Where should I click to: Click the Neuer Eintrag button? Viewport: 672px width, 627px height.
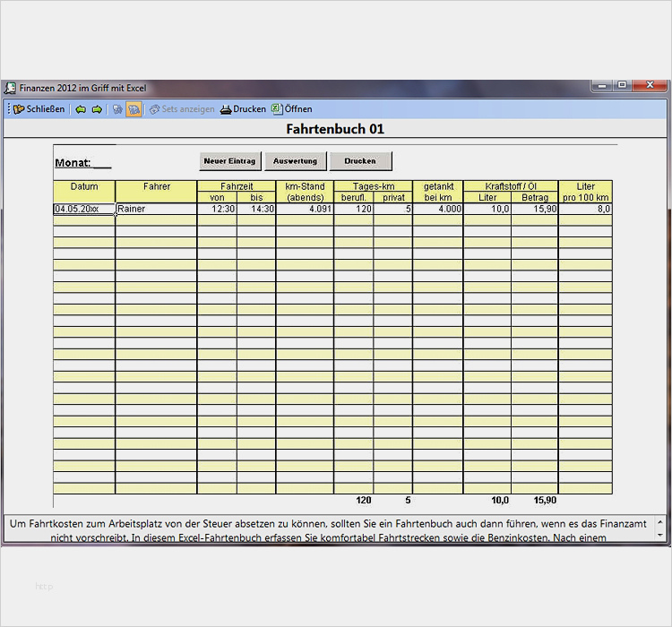coord(229,161)
